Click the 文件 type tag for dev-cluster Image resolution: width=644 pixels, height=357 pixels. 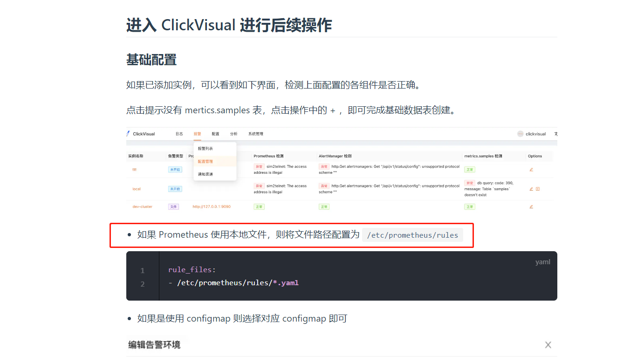coord(173,206)
